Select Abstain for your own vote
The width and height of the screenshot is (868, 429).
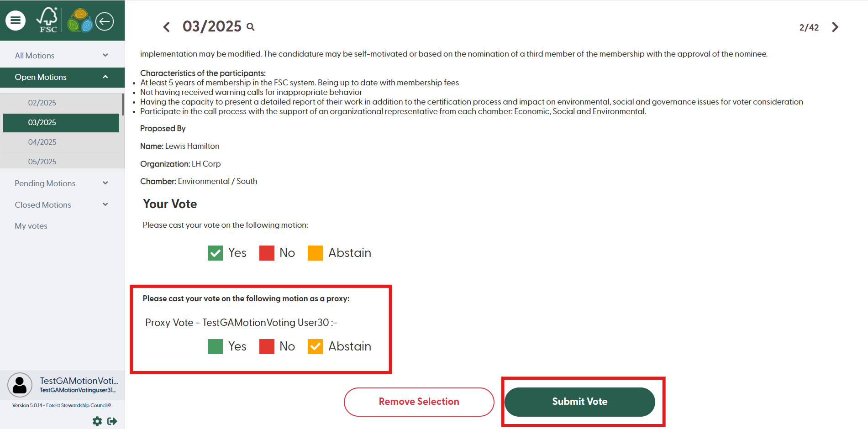coord(315,253)
